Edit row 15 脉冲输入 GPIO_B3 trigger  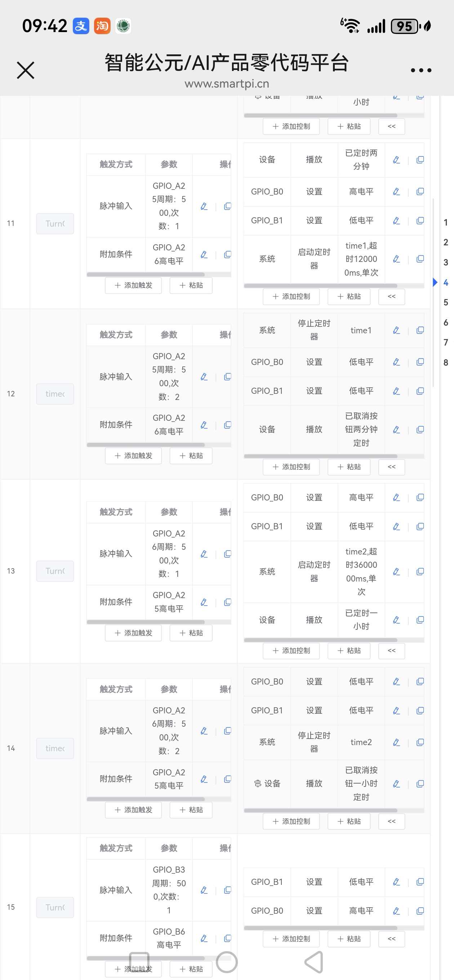pos(204,890)
